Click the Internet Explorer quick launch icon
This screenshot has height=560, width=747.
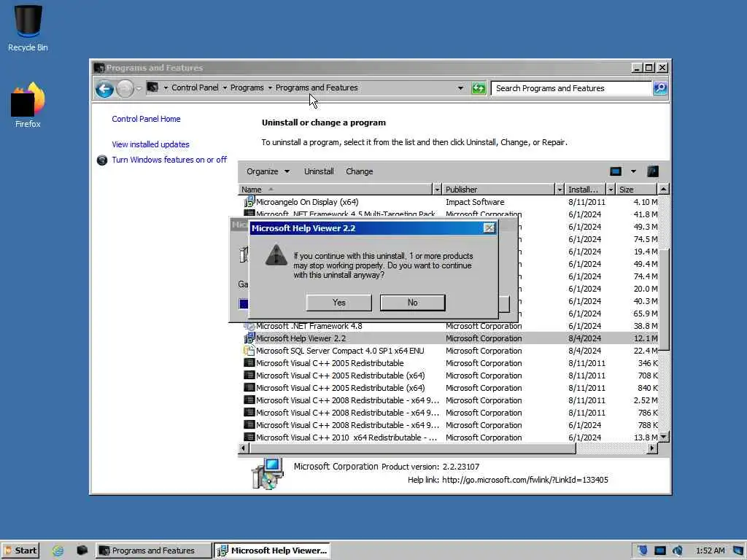58,551
